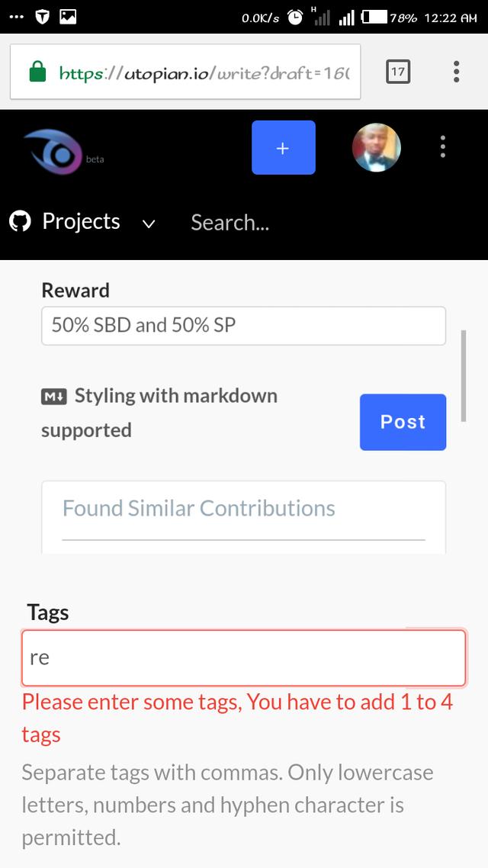Click the Utopian eye logo

[x=52, y=149]
